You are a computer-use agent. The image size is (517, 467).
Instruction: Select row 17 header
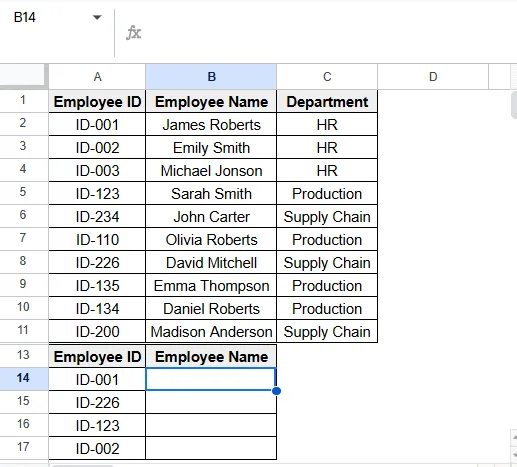pos(23,447)
